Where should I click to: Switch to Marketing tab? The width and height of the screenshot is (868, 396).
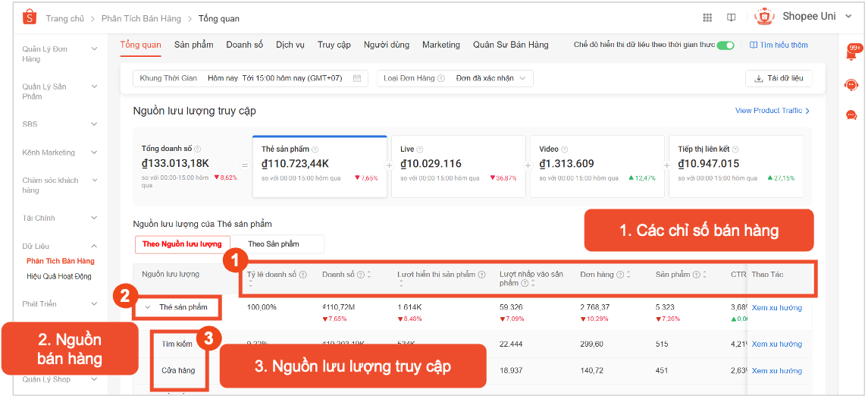[441, 45]
